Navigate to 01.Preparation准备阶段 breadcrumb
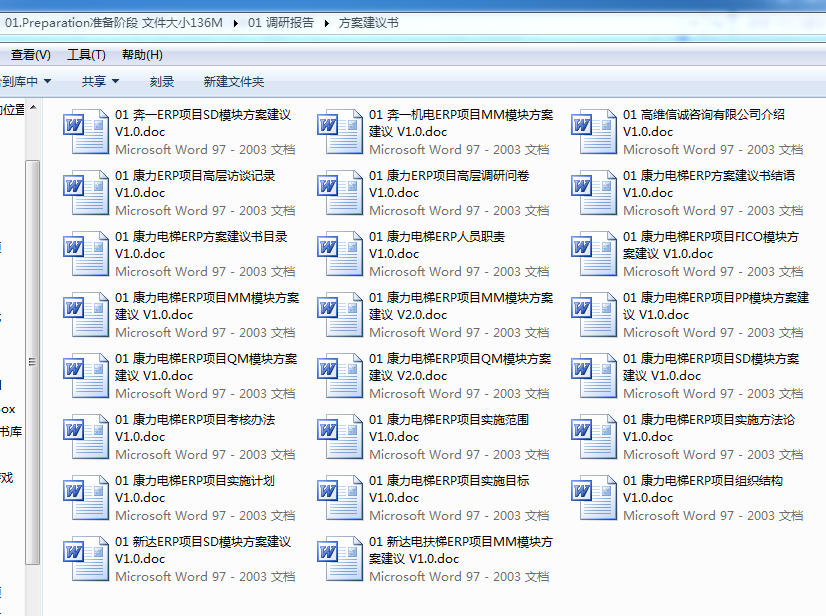Viewport: 826px width, 616px height. (x=113, y=23)
